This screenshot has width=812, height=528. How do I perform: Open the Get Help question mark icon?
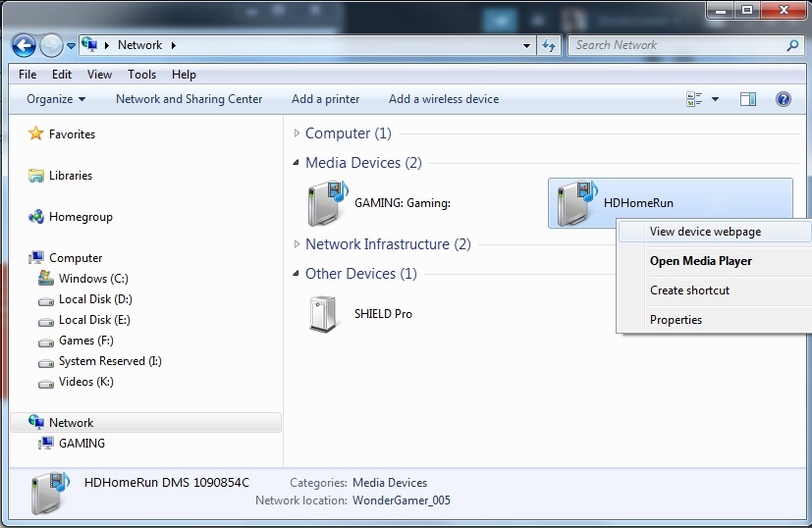(783, 99)
